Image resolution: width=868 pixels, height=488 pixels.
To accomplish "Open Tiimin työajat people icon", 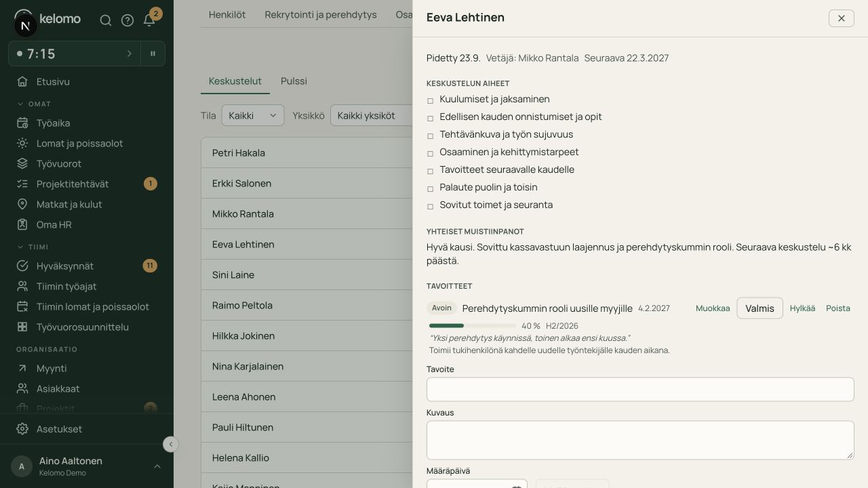I will pyautogui.click(x=22, y=286).
